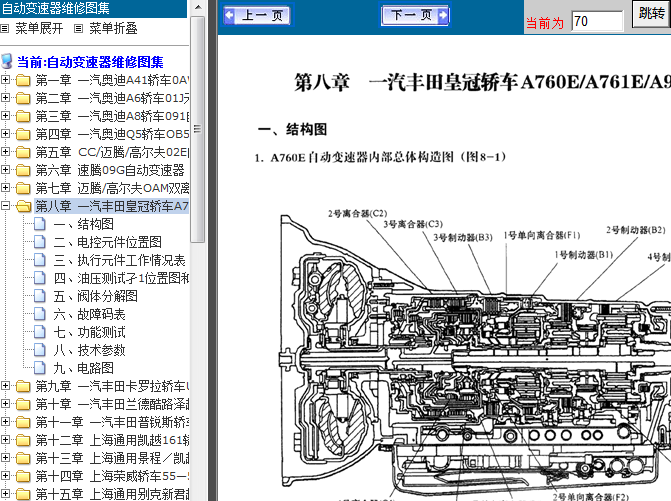
Task: Go to previous page with 上一页 button
Action: tap(257, 15)
